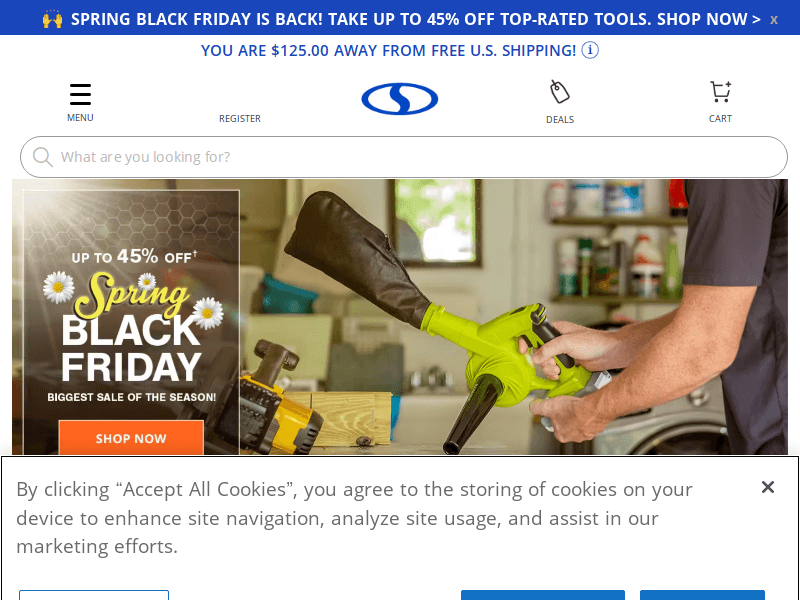Click the free U.S. shipping message text
This screenshot has width=800, height=600.
[388, 51]
